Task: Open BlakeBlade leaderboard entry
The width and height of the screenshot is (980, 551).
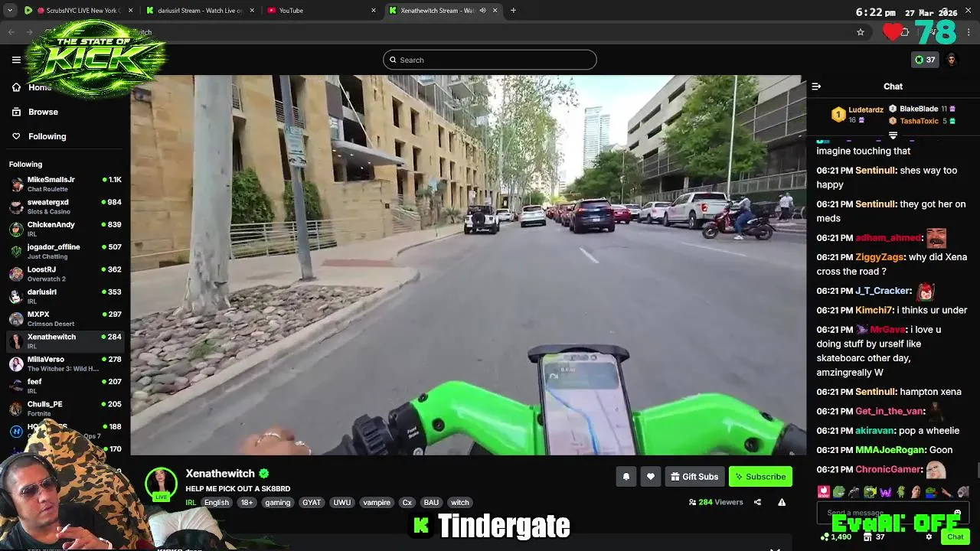Action: point(922,109)
